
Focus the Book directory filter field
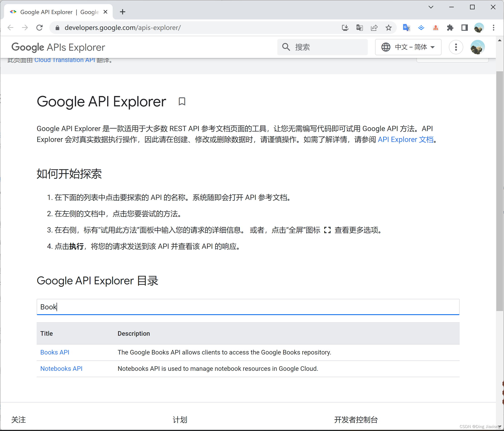point(248,307)
